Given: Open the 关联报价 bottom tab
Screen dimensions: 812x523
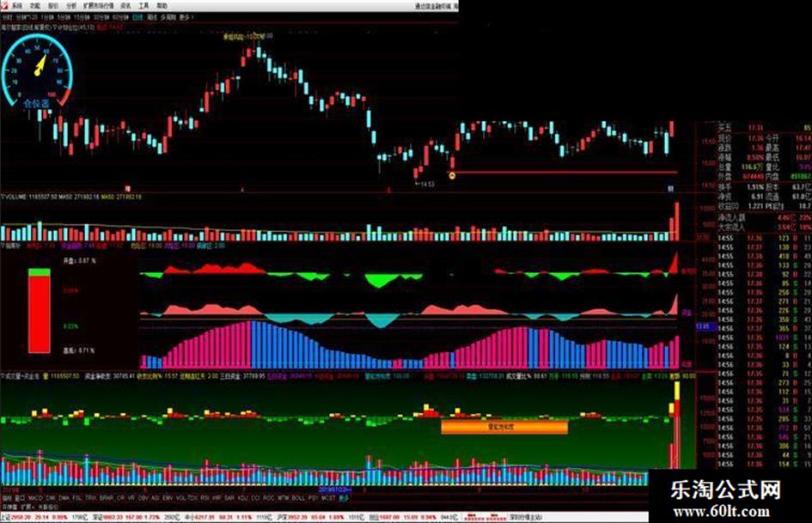Looking at the screenshot, I should point(48,508).
